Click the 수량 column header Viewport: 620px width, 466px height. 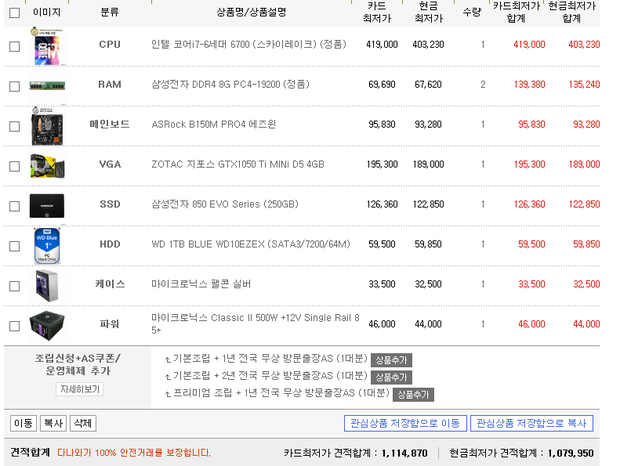pyautogui.click(x=472, y=12)
